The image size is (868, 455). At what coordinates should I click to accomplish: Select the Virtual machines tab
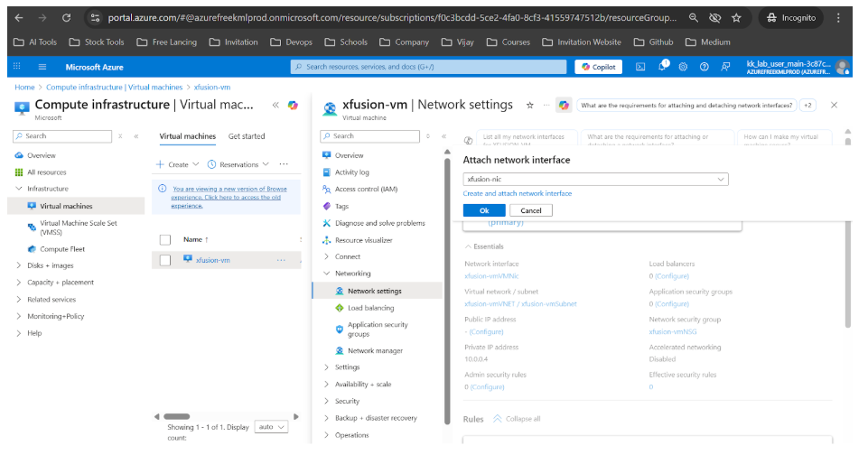(x=188, y=136)
